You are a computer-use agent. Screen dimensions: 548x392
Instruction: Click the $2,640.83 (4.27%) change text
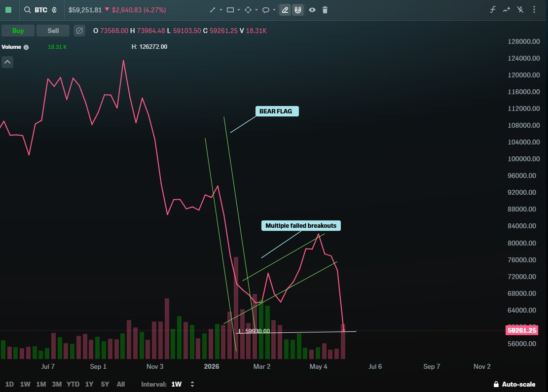(x=139, y=10)
